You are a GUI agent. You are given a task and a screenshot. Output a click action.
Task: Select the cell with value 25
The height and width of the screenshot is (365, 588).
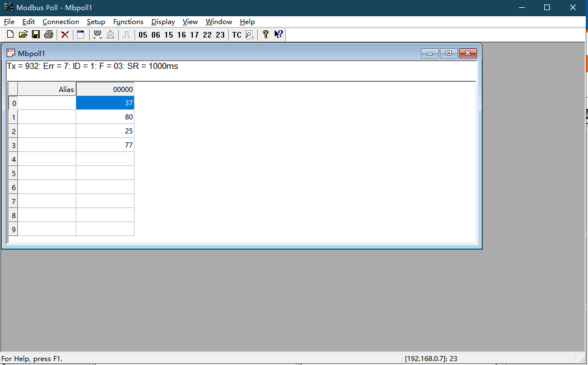pos(105,131)
